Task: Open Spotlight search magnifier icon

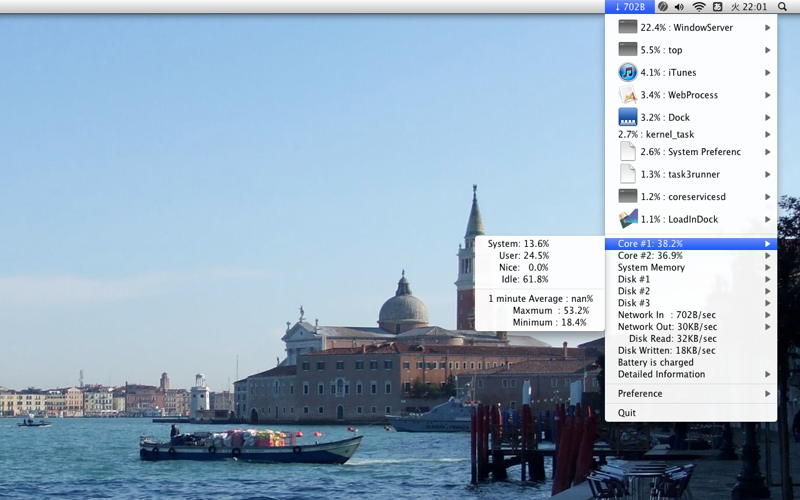Action: click(782, 7)
